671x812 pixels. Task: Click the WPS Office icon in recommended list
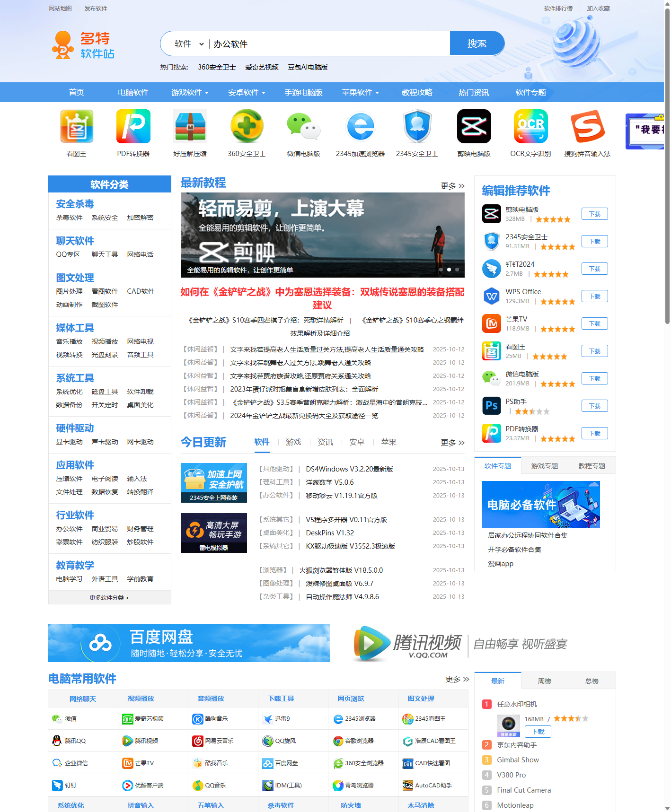pos(492,296)
